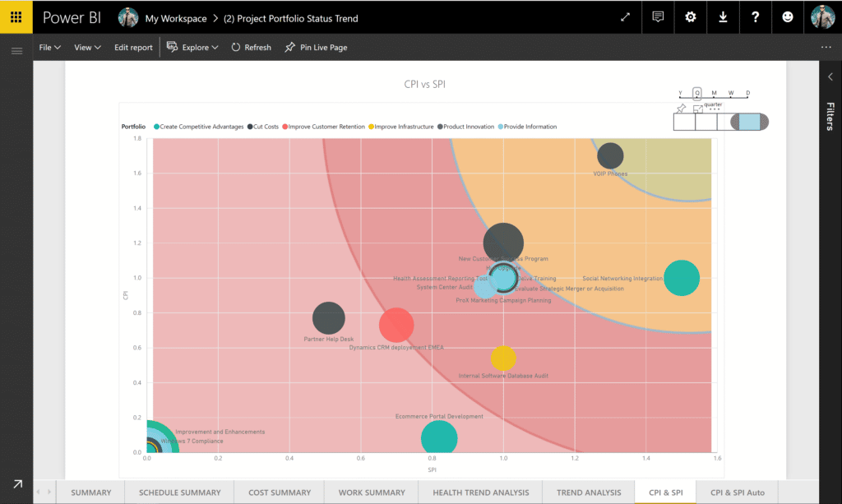Toggle Product Innovation legend entry
Screen dimensions: 842x504
coord(465,127)
